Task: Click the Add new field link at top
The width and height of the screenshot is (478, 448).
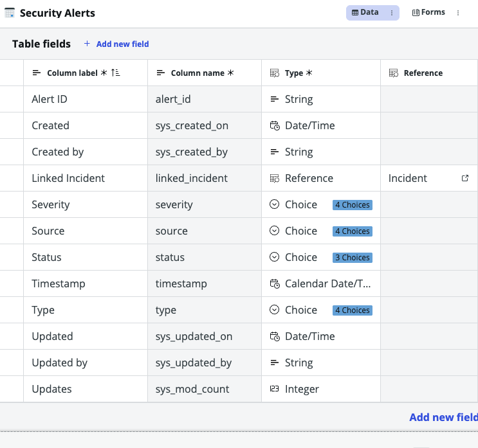Action: point(122,44)
